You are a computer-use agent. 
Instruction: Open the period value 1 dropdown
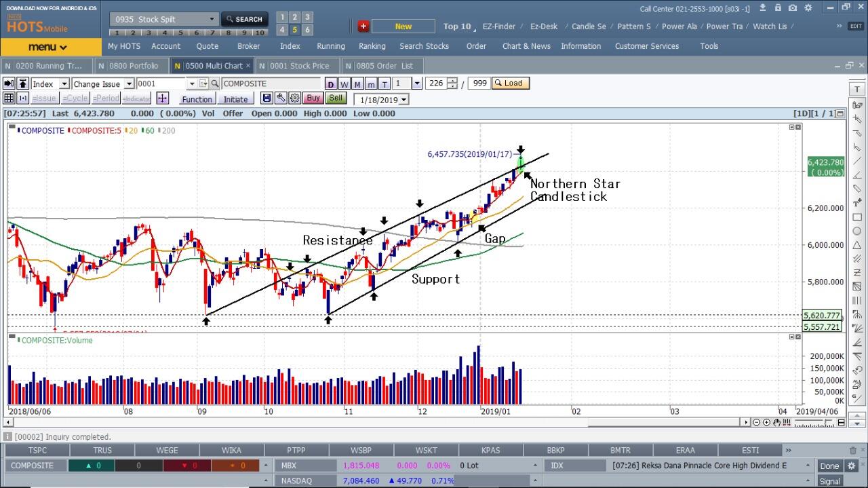(x=416, y=83)
